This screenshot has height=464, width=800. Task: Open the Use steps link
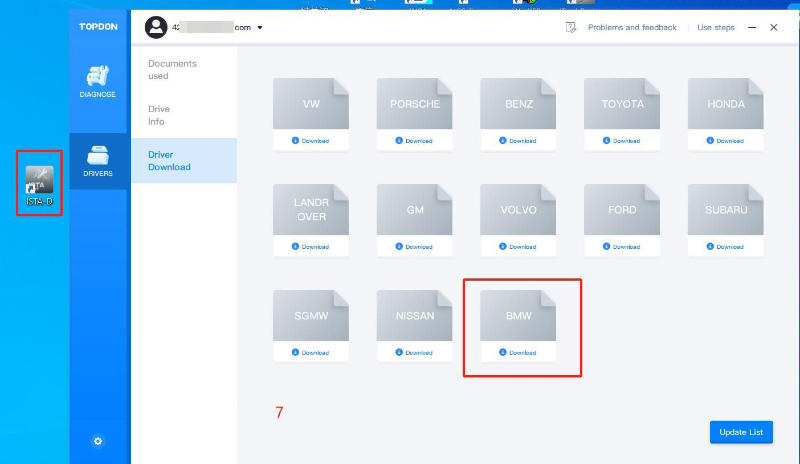tap(715, 27)
